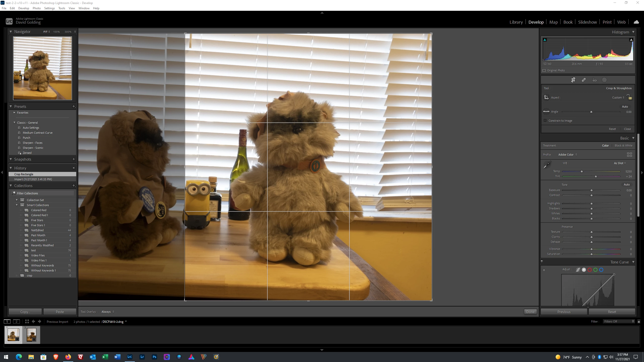Viewport: 644px width, 362px height.
Task: Click the Straighten angle level tool
Action: point(546,112)
